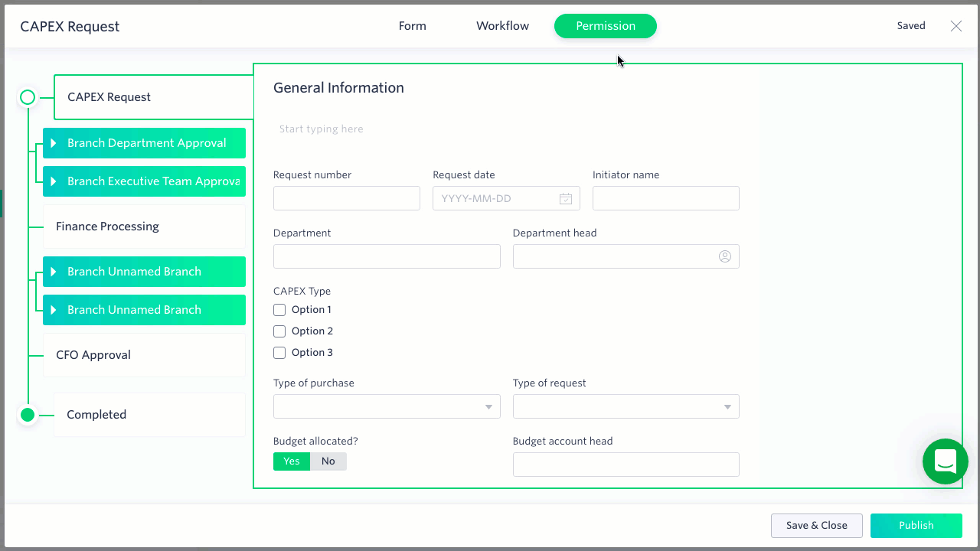Viewport: 980px width, 551px height.
Task: Switch to the Form tab
Action: 413,26
